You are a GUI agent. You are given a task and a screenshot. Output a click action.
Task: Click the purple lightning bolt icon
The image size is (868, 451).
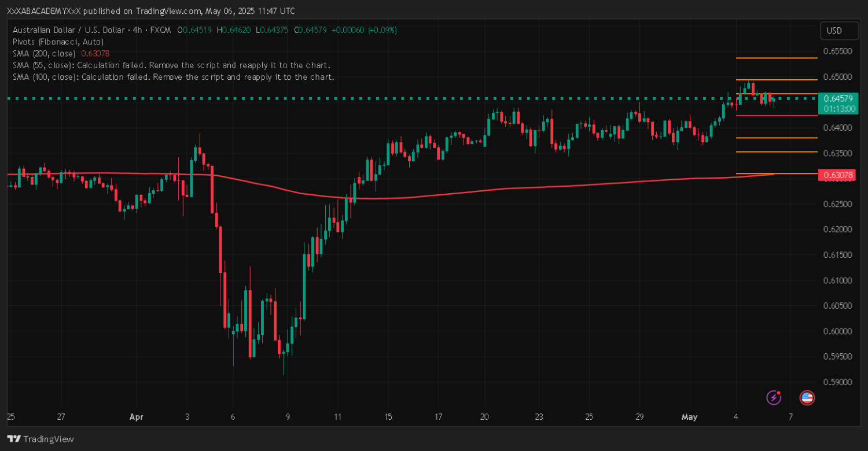[x=774, y=397]
